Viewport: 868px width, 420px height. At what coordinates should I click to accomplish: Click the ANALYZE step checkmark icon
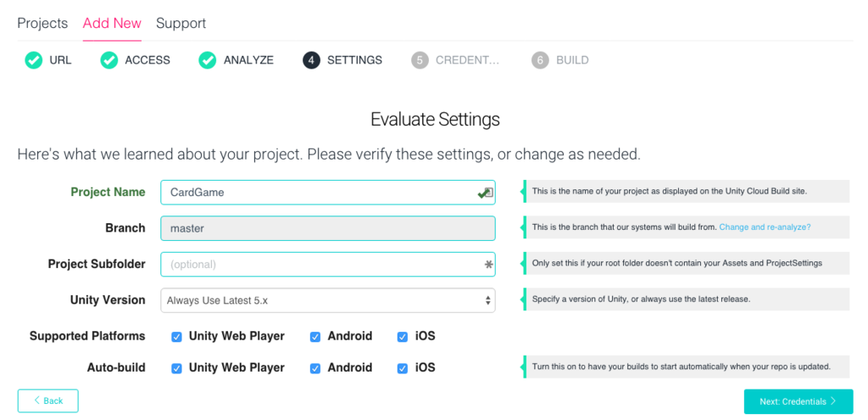point(208,60)
